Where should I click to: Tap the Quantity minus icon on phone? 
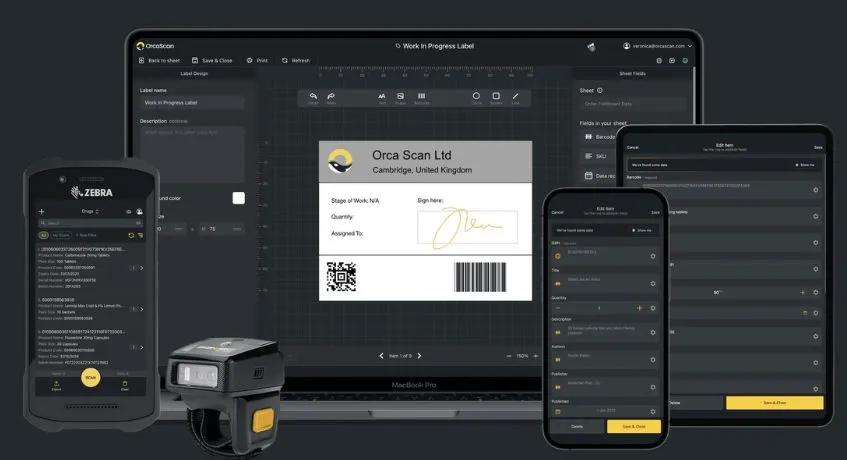[x=558, y=308]
